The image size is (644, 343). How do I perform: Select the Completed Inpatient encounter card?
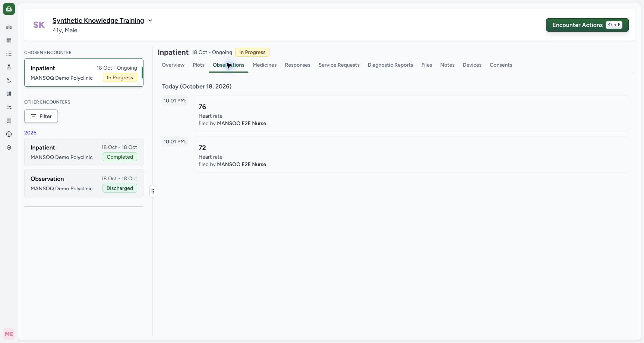click(x=84, y=152)
